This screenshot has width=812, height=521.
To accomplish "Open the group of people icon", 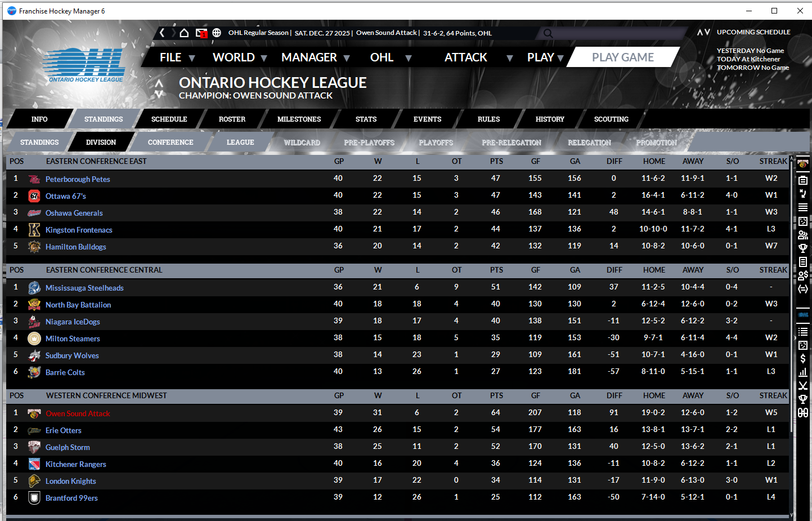I will click(803, 235).
